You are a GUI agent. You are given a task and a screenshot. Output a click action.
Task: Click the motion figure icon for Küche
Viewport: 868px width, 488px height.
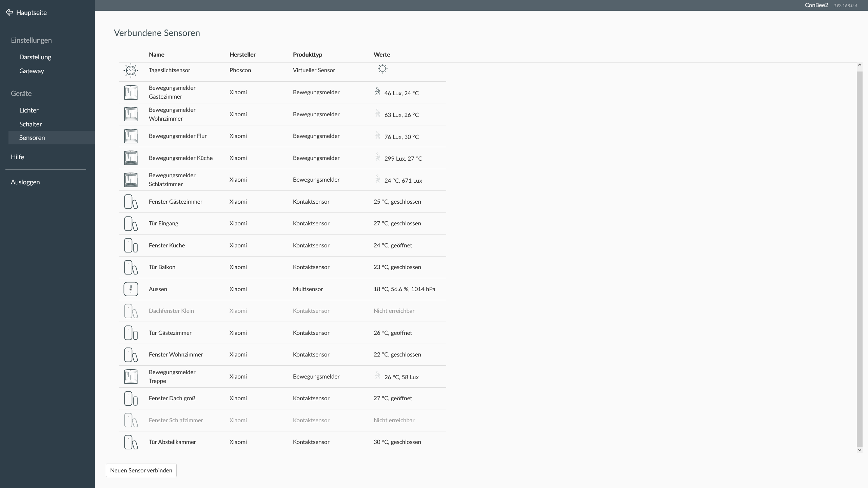[x=378, y=157]
